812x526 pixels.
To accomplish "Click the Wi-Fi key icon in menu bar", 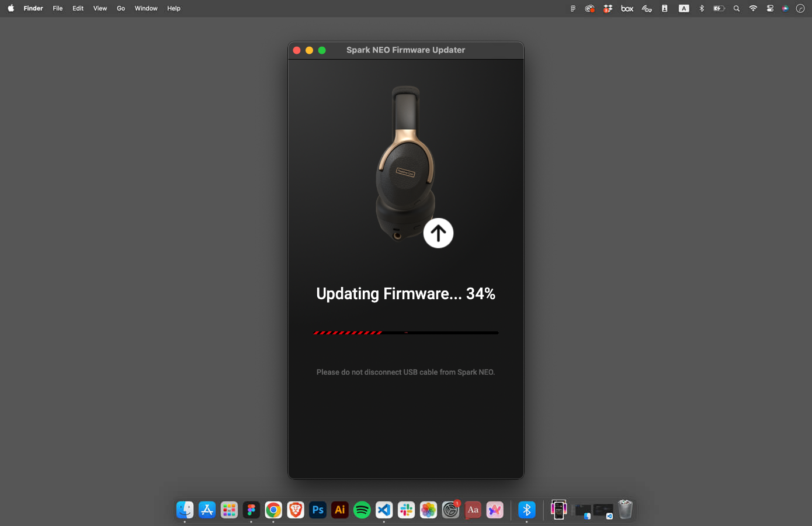I will 647,8.
